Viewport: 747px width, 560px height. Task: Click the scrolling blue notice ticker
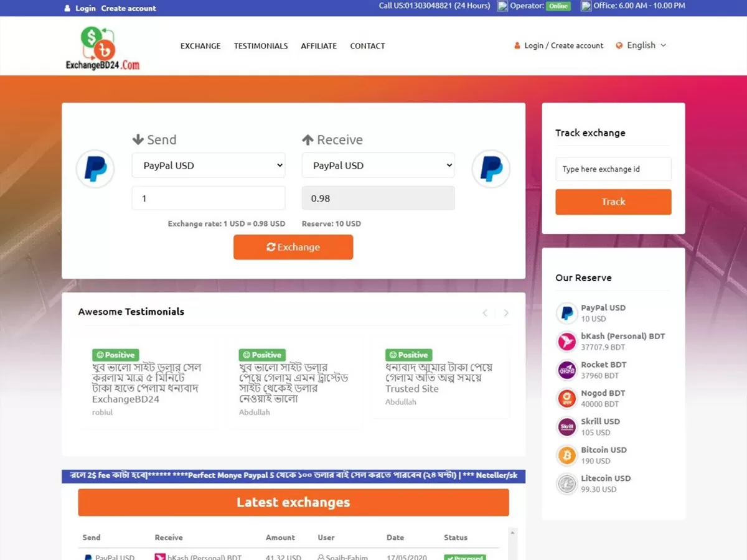(293, 475)
